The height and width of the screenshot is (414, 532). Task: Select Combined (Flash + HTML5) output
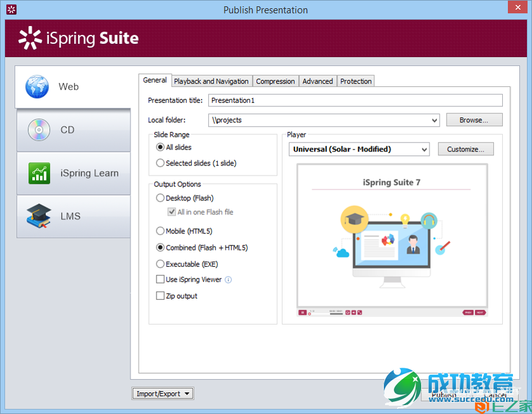pos(202,248)
